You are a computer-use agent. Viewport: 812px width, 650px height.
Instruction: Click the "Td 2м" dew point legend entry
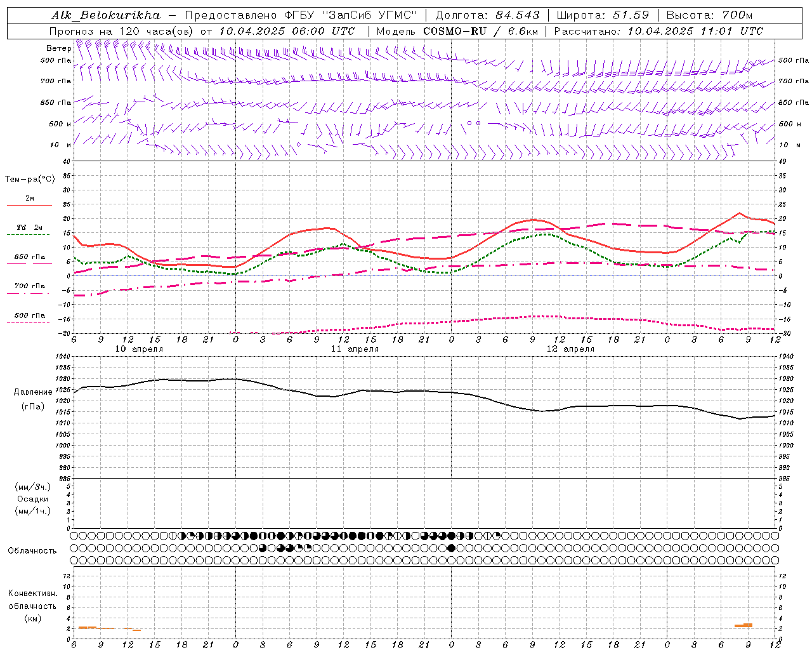tap(29, 230)
